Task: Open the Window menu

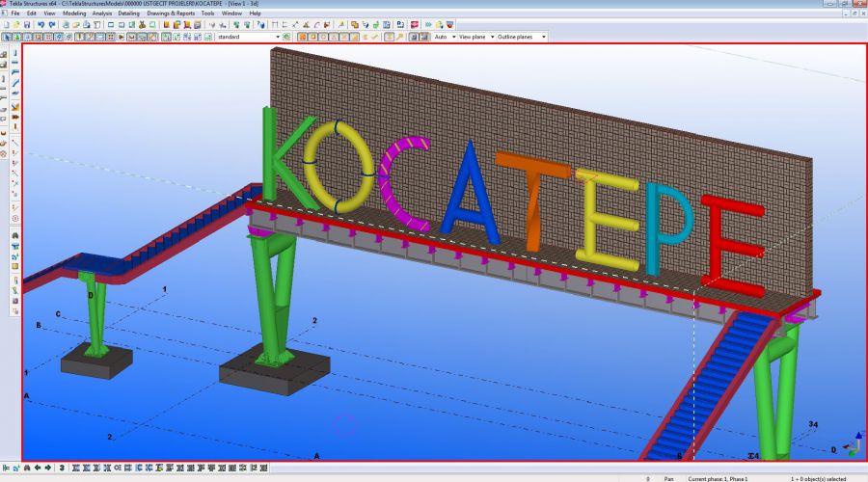Action: 231,13
